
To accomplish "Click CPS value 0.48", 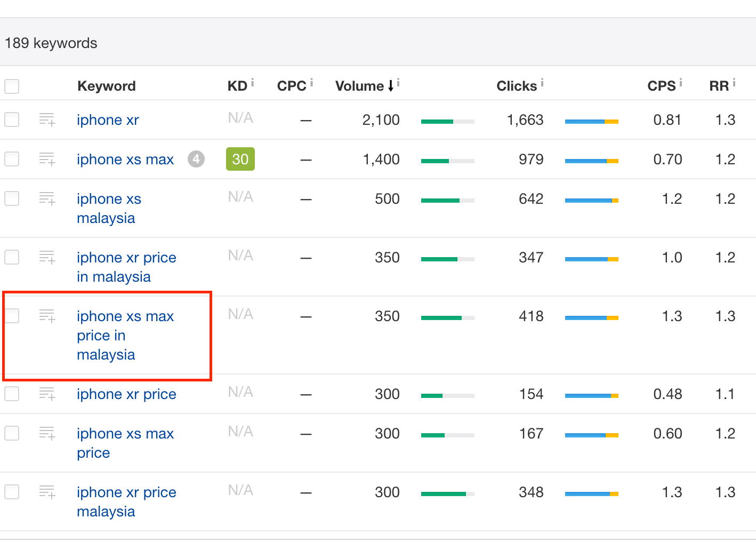I will click(667, 394).
